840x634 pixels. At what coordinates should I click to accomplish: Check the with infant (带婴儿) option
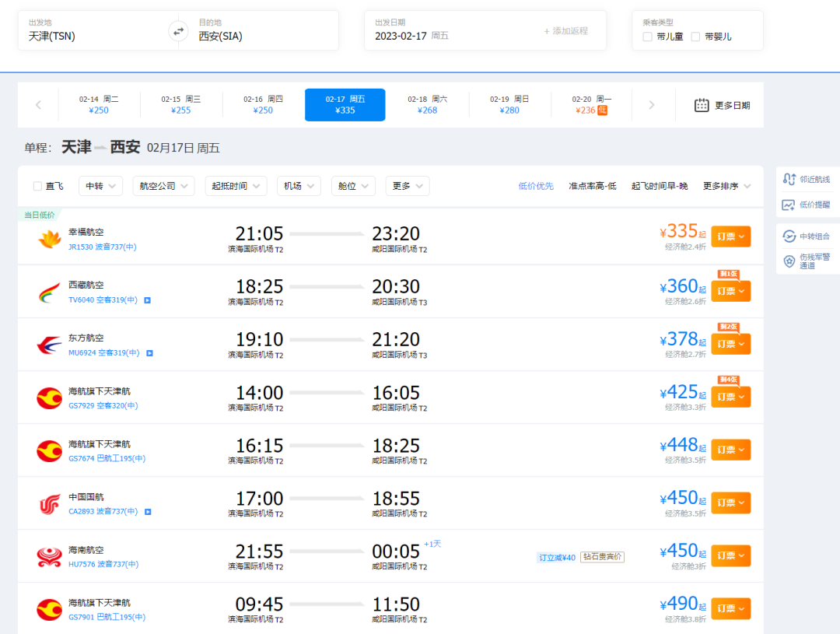[695, 37]
